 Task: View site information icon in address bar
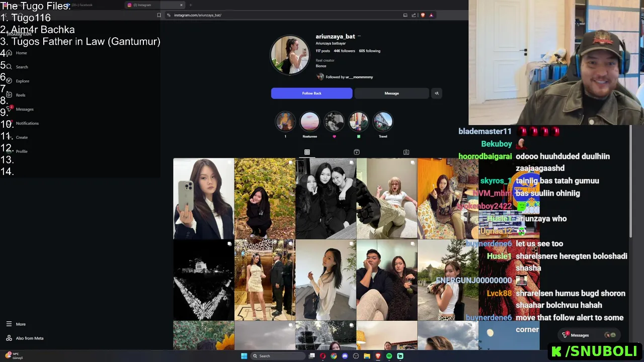click(169, 15)
